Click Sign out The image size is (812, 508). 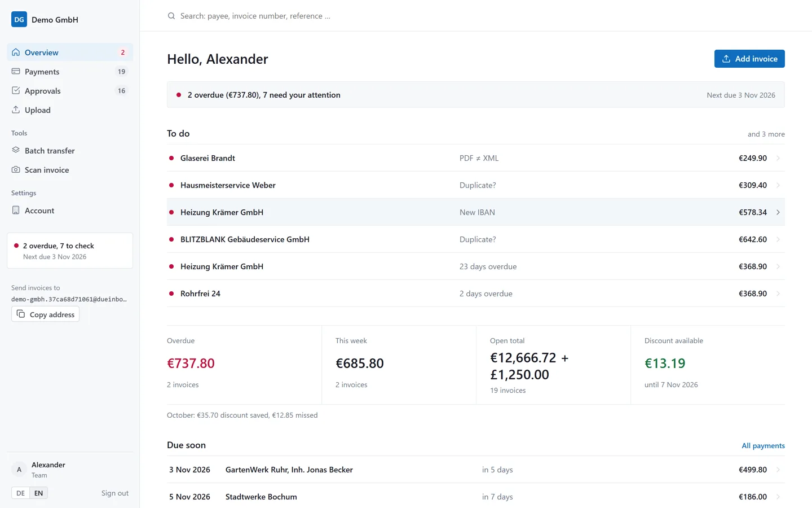[115, 493]
